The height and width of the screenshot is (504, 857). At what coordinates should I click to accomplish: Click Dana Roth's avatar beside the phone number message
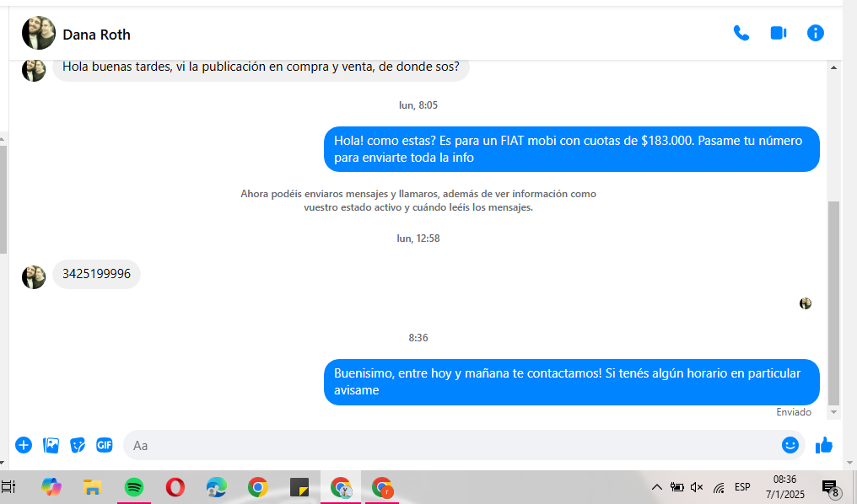[34, 276]
